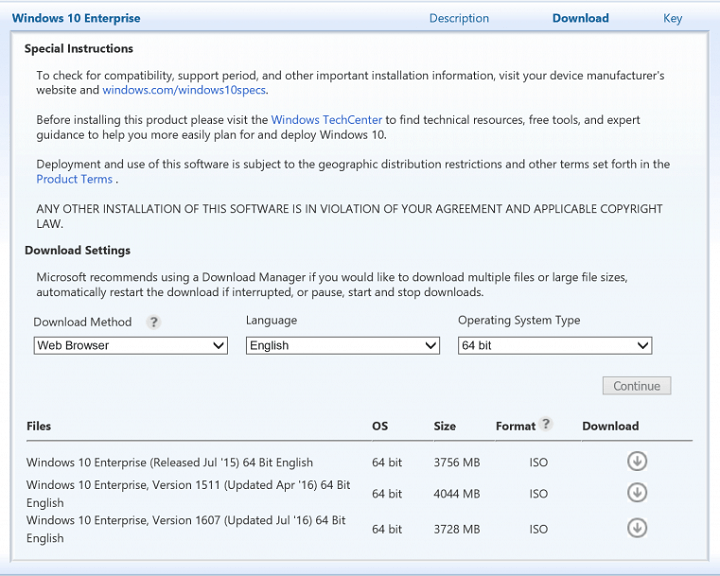Click the Size column header
This screenshot has height=576, width=720.
[x=444, y=426]
